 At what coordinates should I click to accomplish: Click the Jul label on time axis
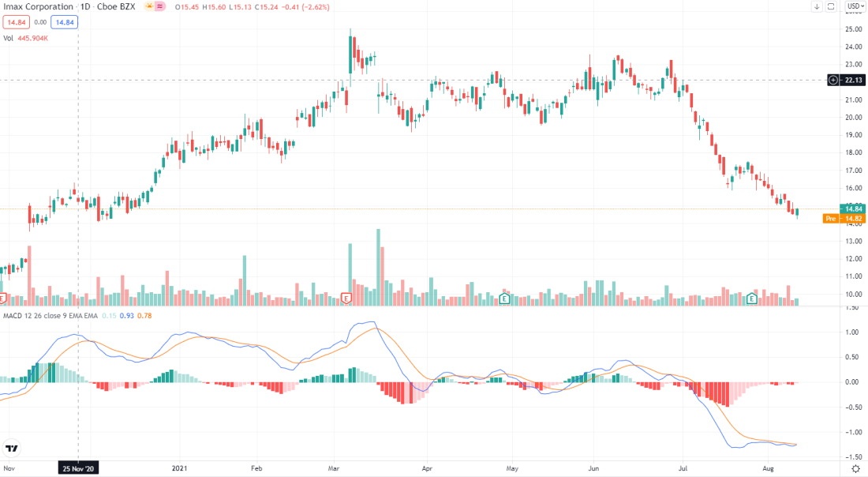point(683,468)
